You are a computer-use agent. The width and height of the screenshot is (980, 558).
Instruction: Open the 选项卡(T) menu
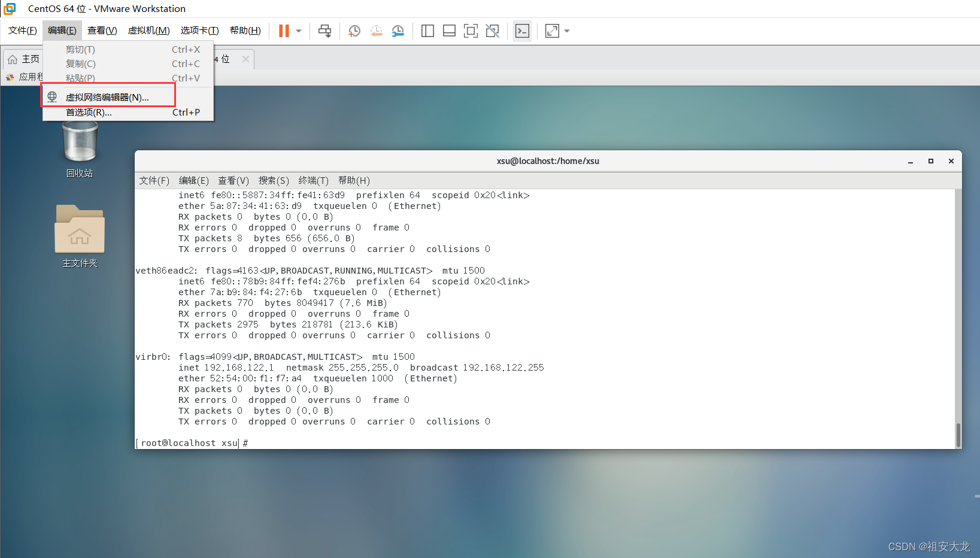coord(200,31)
